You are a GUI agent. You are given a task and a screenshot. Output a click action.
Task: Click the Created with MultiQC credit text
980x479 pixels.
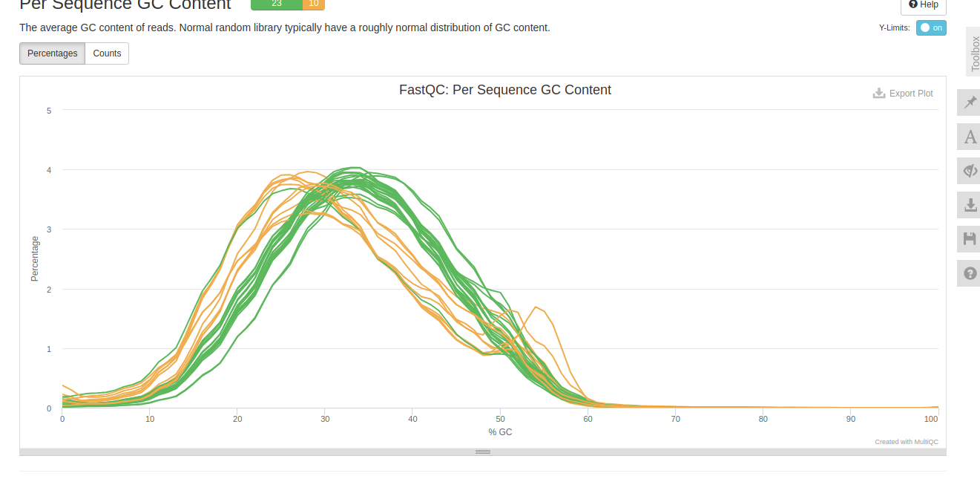pos(907,441)
